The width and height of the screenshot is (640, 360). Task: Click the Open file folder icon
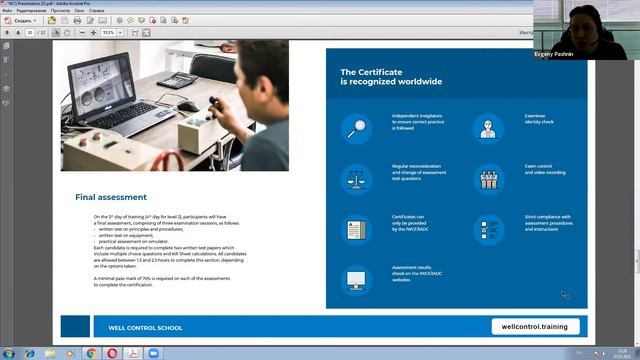(x=52, y=20)
